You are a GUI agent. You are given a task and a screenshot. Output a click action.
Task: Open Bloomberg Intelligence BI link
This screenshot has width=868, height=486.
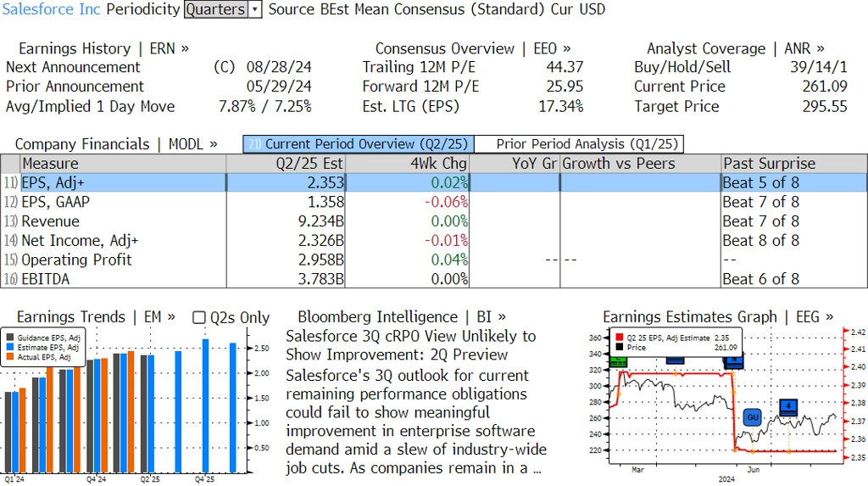[401, 317]
